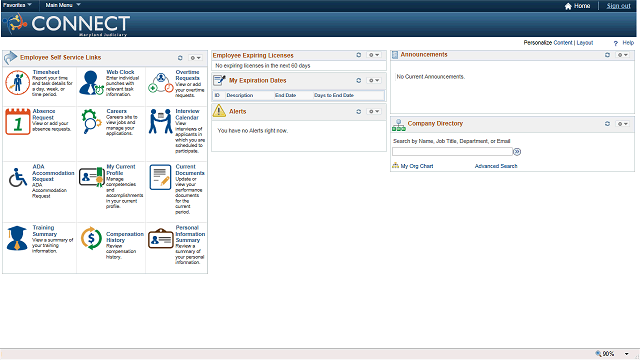640x360 pixels.
Task: Open the browser zoom level dropdown
Action: pyautogui.click(x=627, y=354)
